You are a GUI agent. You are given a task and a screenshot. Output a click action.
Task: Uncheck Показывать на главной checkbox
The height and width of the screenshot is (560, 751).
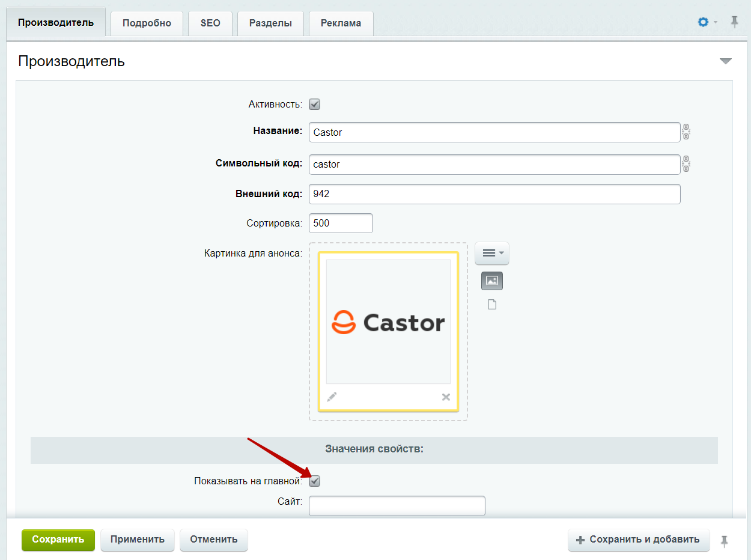tap(314, 481)
